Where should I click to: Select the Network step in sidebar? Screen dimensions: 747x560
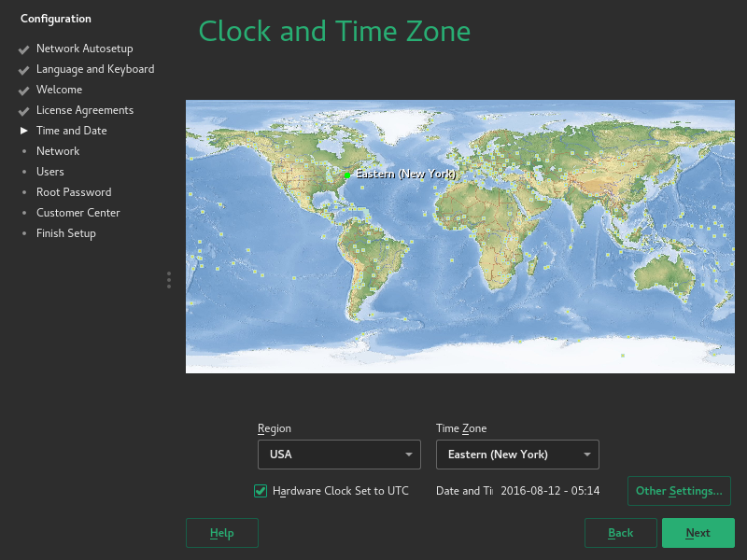[58, 151]
